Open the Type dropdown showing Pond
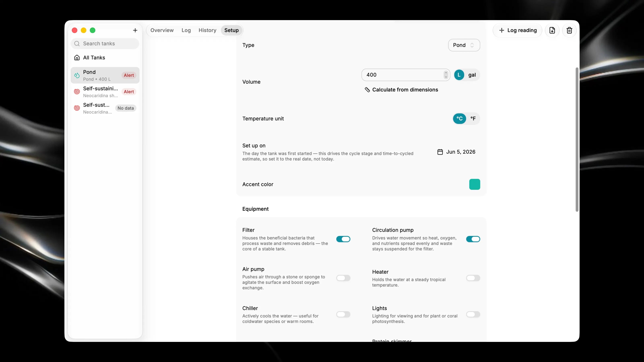This screenshot has height=362, width=644. 464,45
